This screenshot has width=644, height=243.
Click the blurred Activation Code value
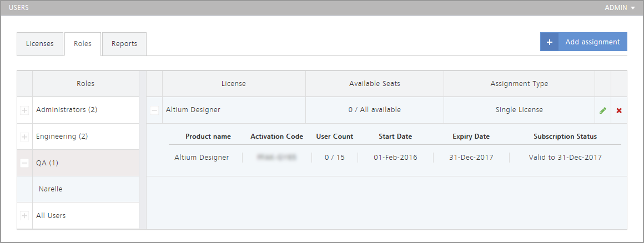[276, 158]
